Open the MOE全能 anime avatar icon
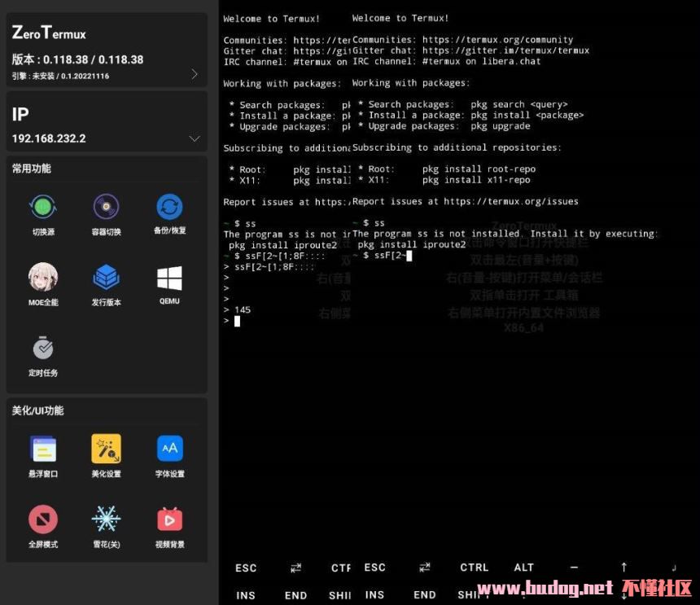Screen dimensions: 700x605 click(x=43, y=278)
